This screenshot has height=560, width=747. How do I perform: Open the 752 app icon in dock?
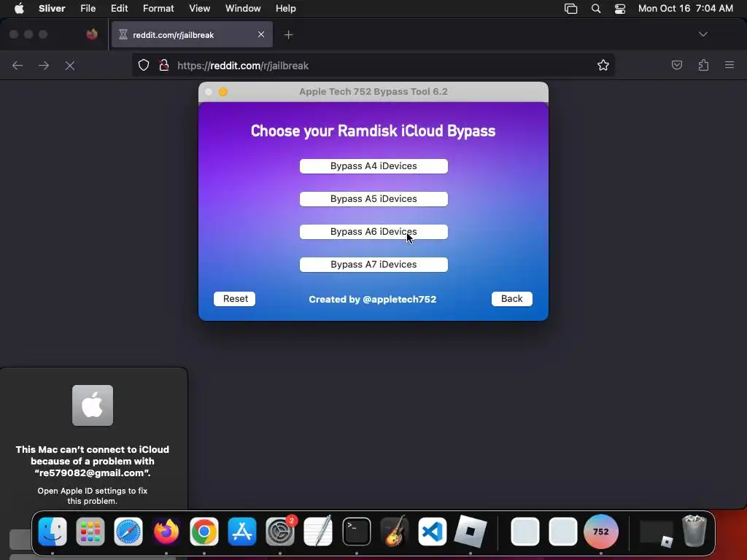pyautogui.click(x=601, y=532)
